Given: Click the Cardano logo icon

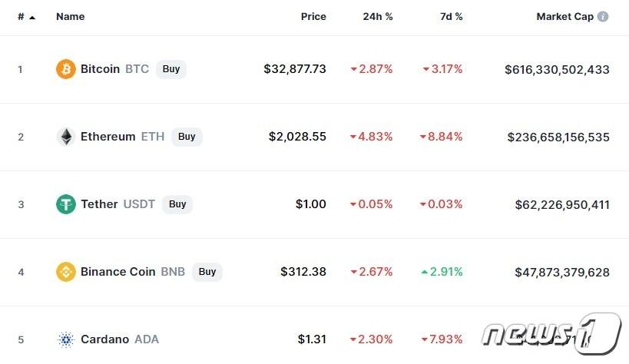Looking at the screenshot, I should click(x=66, y=339).
